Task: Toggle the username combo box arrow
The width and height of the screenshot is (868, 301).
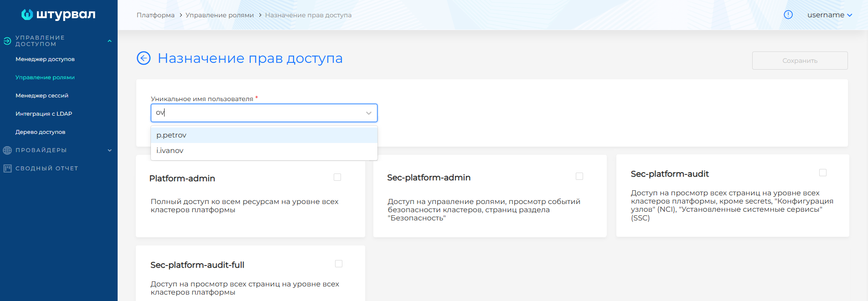Action: pyautogui.click(x=368, y=113)
